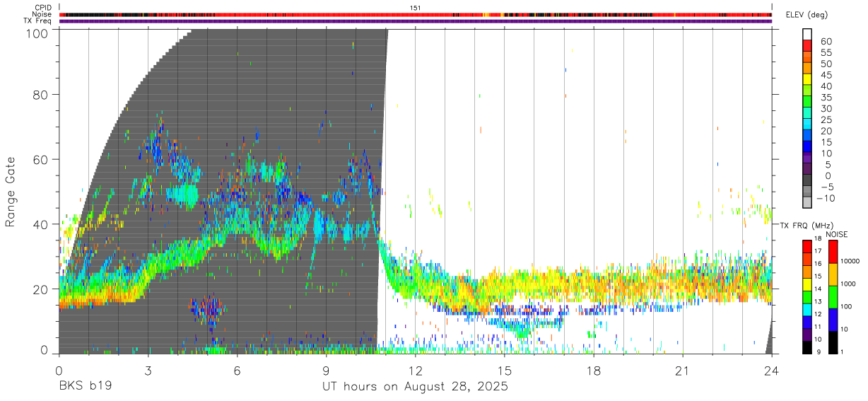Click the "6" UT hour tick label
Viewport: 868px width, 401px height.
(237, 370)
